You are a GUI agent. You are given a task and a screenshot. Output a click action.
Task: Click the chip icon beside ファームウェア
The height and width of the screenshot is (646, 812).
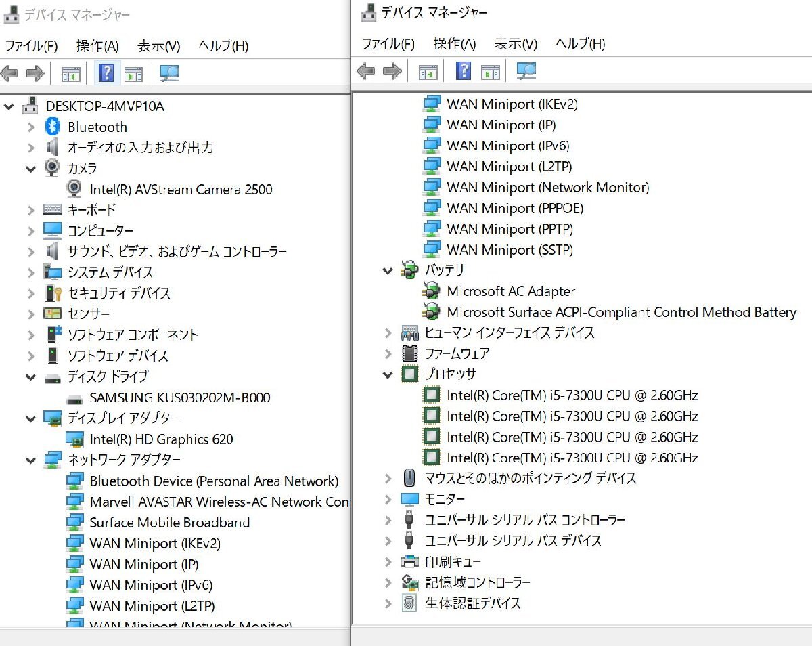tap(409, 353)
